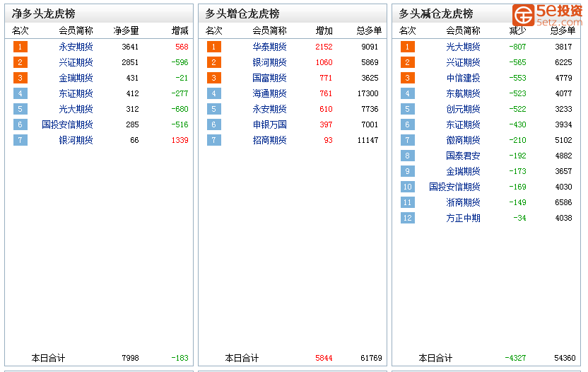Open 银河期货 link in 净多头龙虎榜
This screenshot has height=372, width=588.
click(x=76, y=141)
